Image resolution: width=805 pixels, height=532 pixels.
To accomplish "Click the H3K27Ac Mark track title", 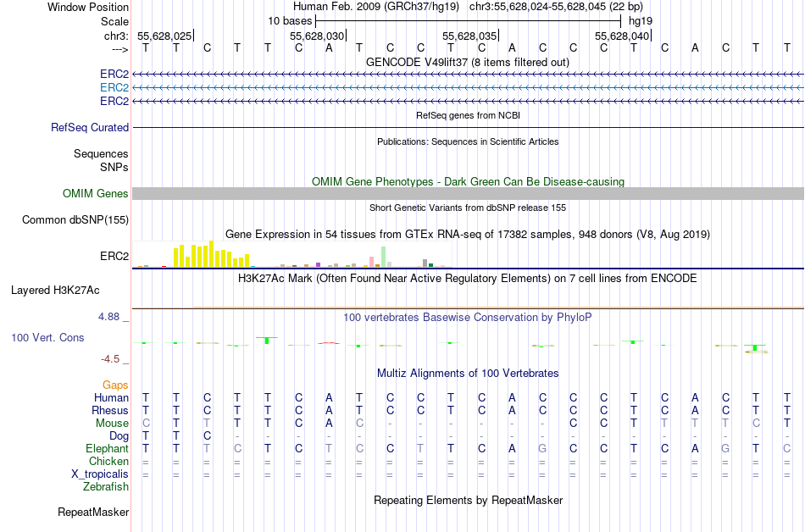I will coord(468,279).
